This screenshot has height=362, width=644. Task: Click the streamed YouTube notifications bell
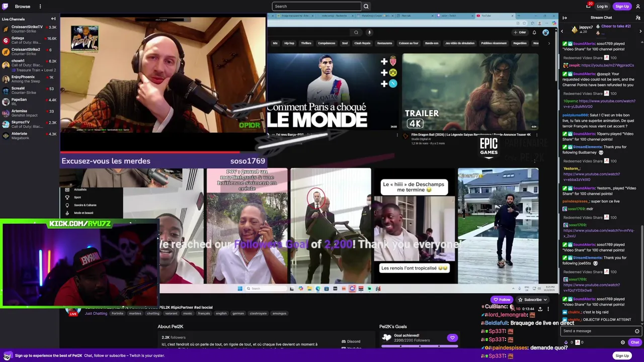(534, 32)
